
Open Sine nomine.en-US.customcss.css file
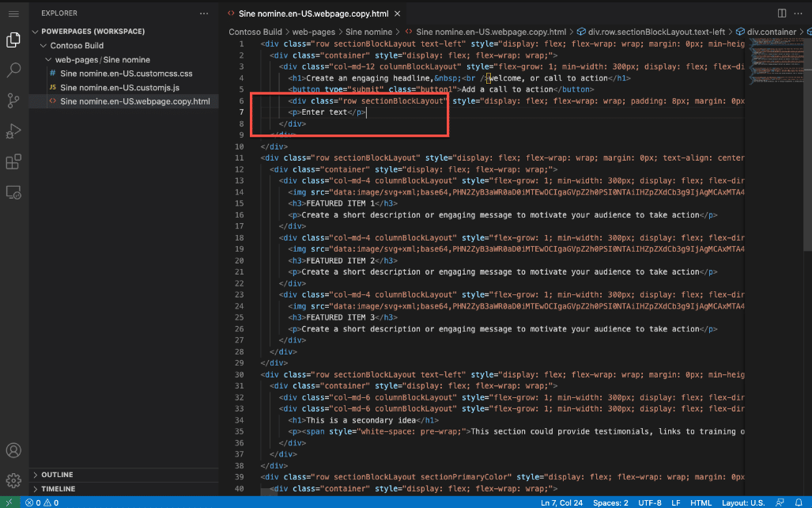[x=123, y=74]
